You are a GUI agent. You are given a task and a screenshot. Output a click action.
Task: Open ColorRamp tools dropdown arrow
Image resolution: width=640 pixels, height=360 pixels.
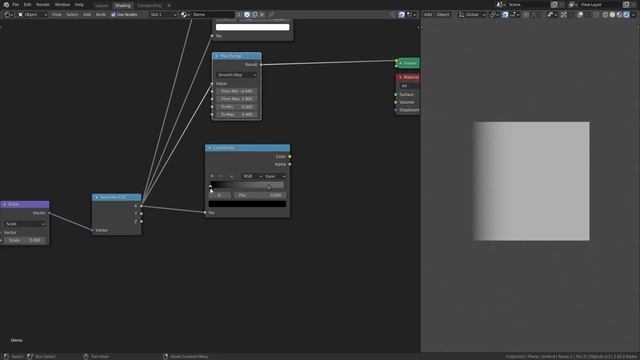(231, 176)
